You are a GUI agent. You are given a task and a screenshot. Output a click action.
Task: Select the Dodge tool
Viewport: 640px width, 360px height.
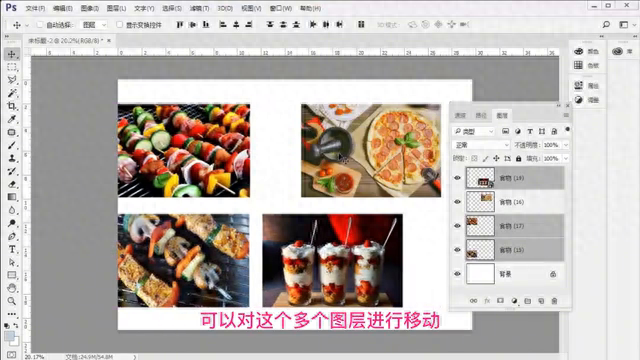[11, 223]
